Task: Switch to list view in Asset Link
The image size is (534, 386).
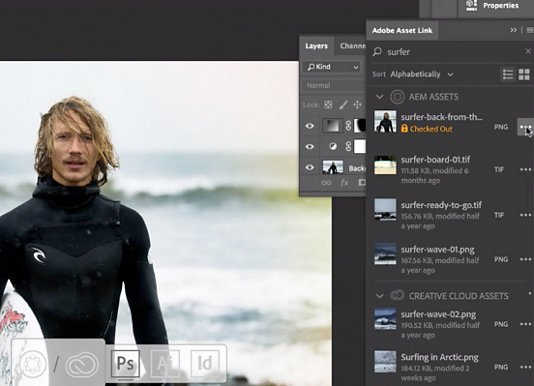Action: 508,74
